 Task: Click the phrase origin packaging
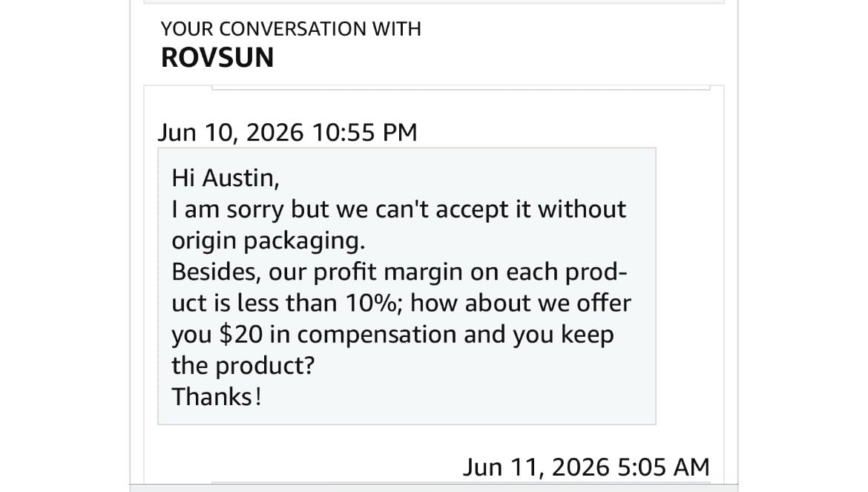tap(269, 240)
